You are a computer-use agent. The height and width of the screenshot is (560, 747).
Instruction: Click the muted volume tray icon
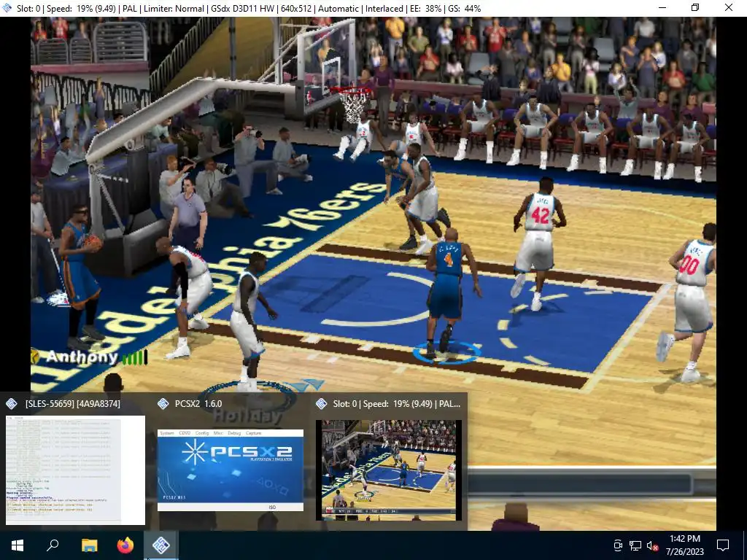tap(653, 545)
